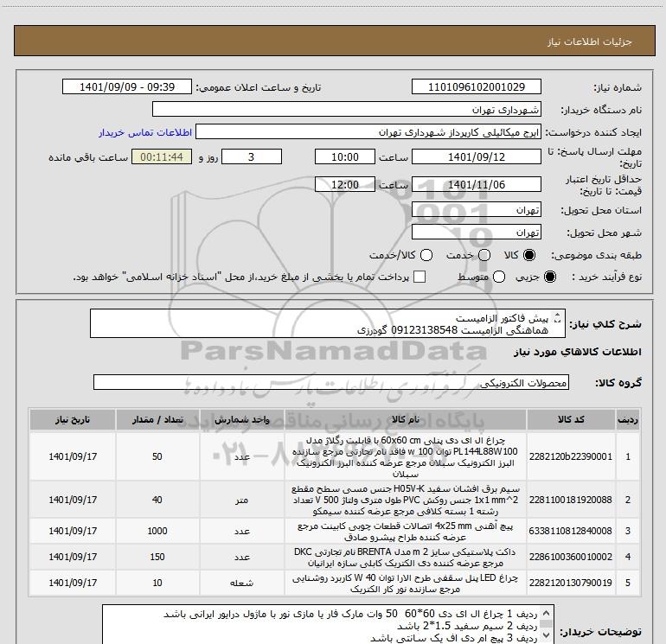Select item code 2281100181920088
This screenshot has width=666, height=644.
pyautogui.click(x=571, y=500)
